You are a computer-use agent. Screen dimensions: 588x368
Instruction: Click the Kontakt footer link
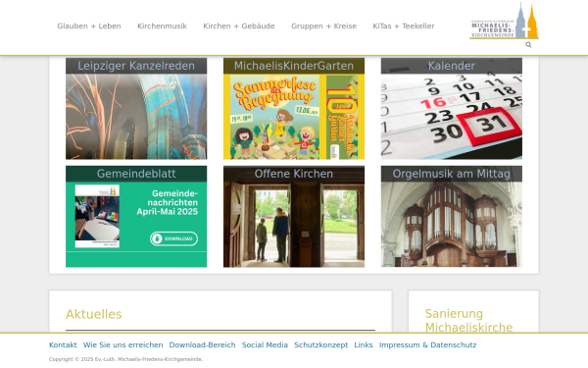point(63,344)
